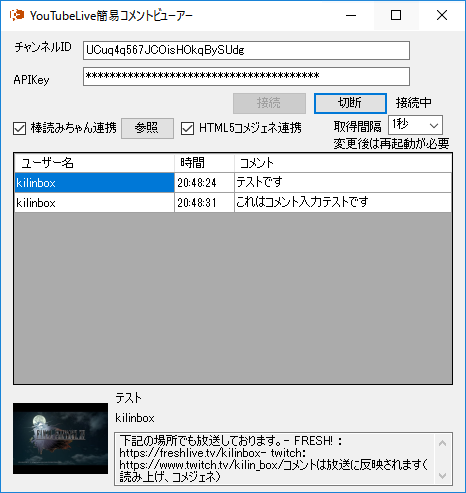Screen dimensions: 466x493
Task: Click the 切断 disconnect button
Action: [350, 103]
